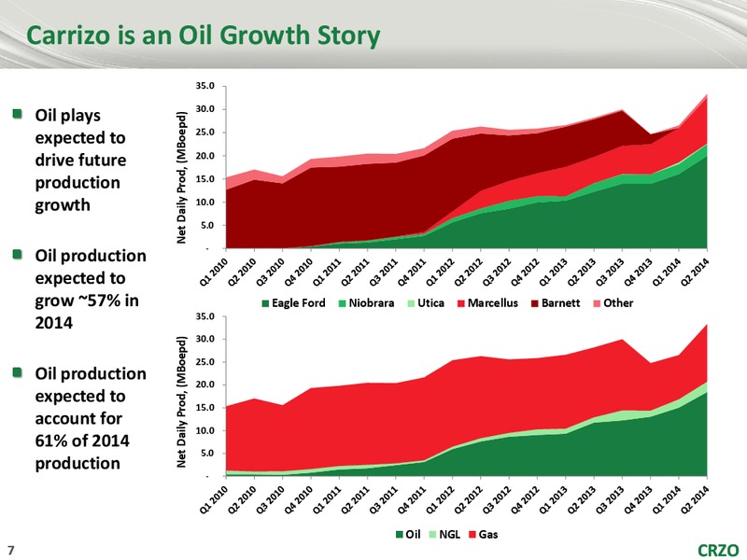The height and width of the screenshot is (560, 747).
Task: Click the Net Daily Prod axis title on the plays chart
Action: pos(181,177)
